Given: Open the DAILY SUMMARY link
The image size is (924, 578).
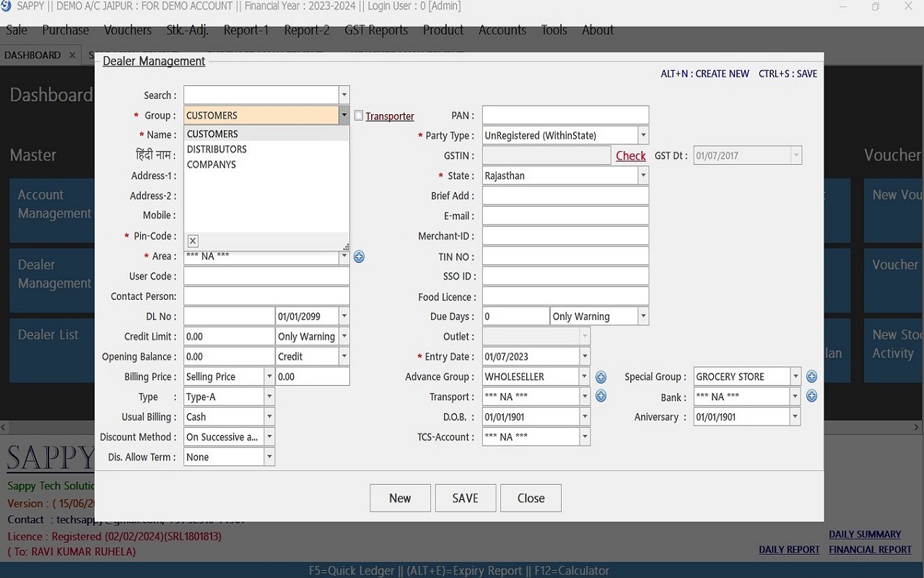Looking at the screenshot, I should click(865, 535).
